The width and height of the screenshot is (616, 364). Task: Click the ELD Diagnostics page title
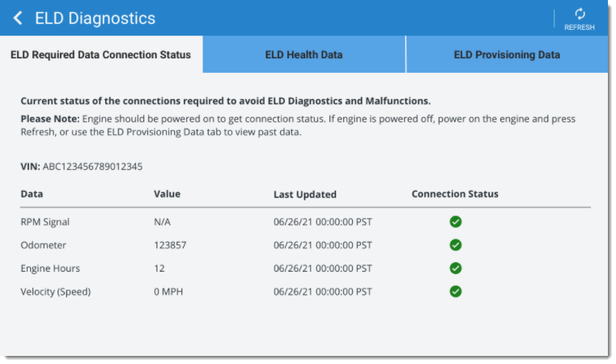95,19
